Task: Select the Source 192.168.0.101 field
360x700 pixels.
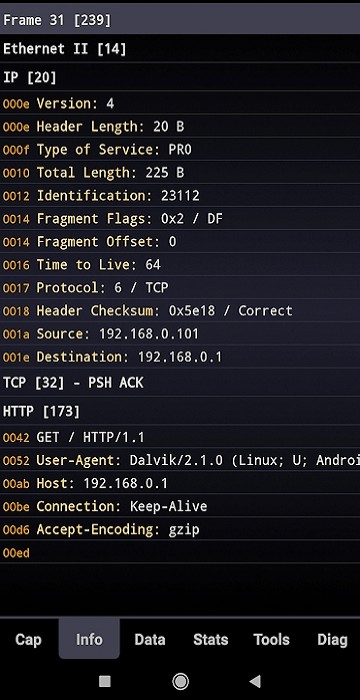Action: (x=180, y=334)
